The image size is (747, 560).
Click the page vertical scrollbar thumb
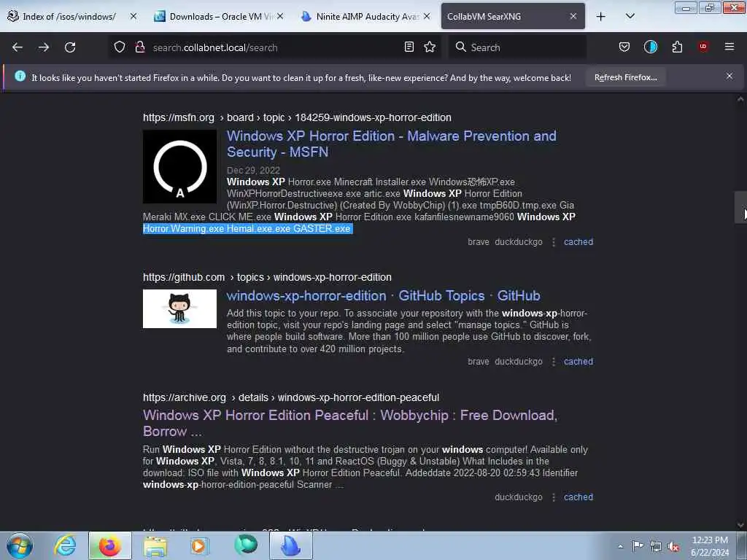pyautogui.click(x=740, y=206)
